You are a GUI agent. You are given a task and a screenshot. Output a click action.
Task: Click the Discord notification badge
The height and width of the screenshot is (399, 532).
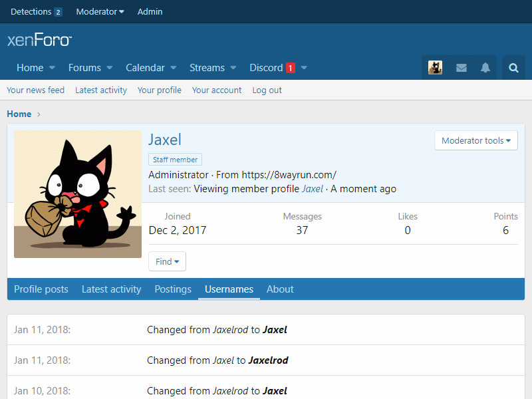click(290, 68)
